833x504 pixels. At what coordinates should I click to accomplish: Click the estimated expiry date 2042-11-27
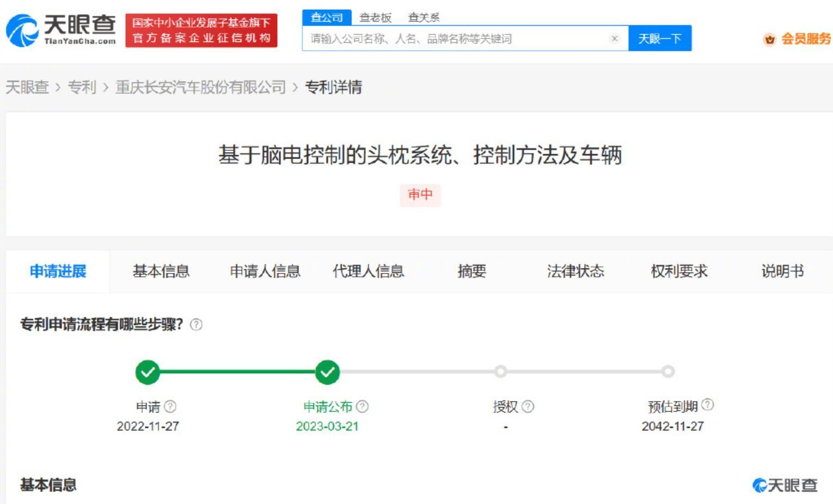tap(672, 426)
